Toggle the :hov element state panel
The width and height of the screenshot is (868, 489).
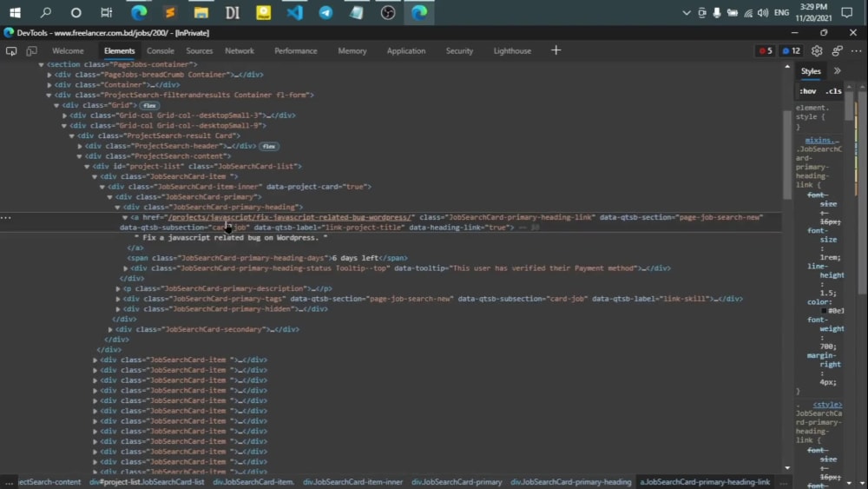click(807, 91)
